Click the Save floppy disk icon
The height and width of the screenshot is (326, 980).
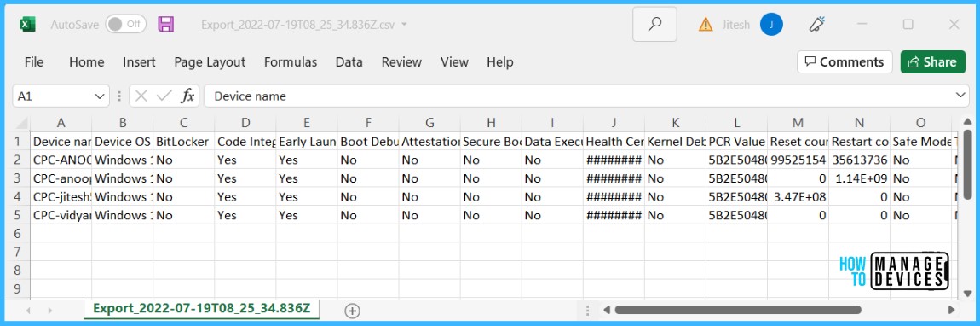[x=165, y=25]
